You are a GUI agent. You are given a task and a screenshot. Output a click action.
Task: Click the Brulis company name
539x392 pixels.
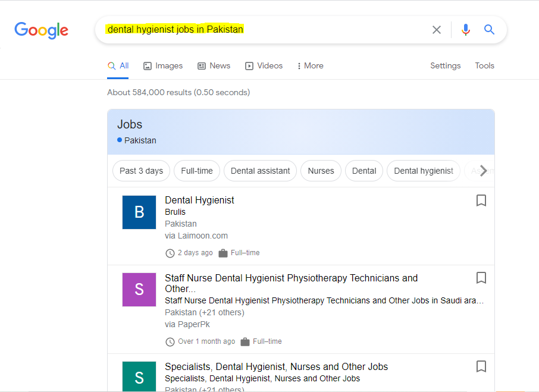point(175,212)
